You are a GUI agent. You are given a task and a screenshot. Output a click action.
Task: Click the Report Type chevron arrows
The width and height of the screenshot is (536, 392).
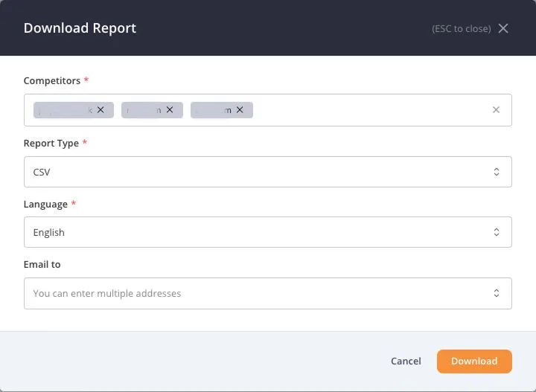coord(497,172)
